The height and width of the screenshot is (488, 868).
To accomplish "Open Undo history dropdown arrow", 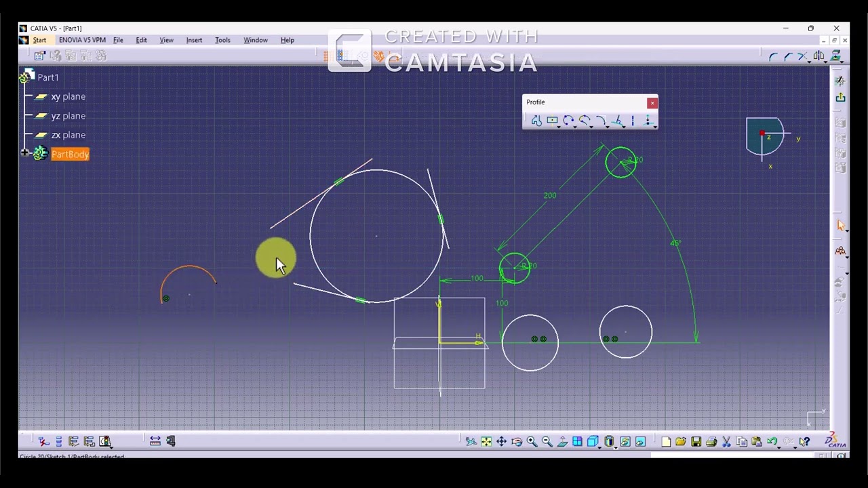I will (780, 447).
